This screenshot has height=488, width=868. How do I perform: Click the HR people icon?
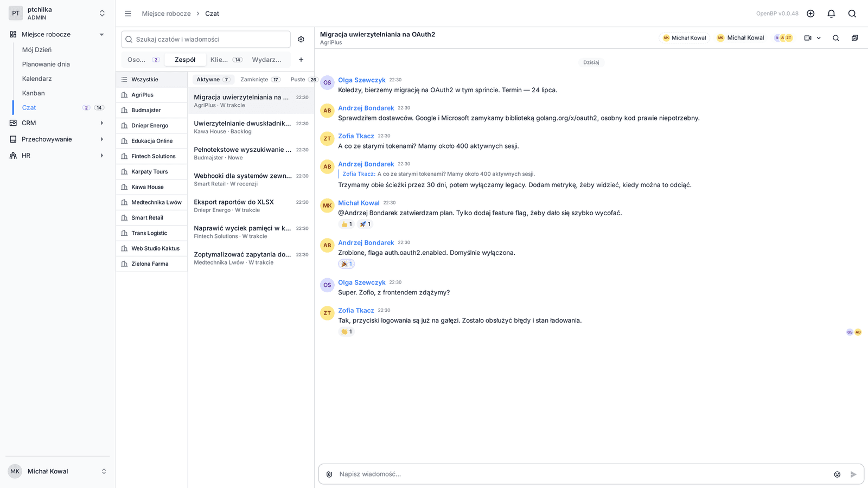coord(13,156)
